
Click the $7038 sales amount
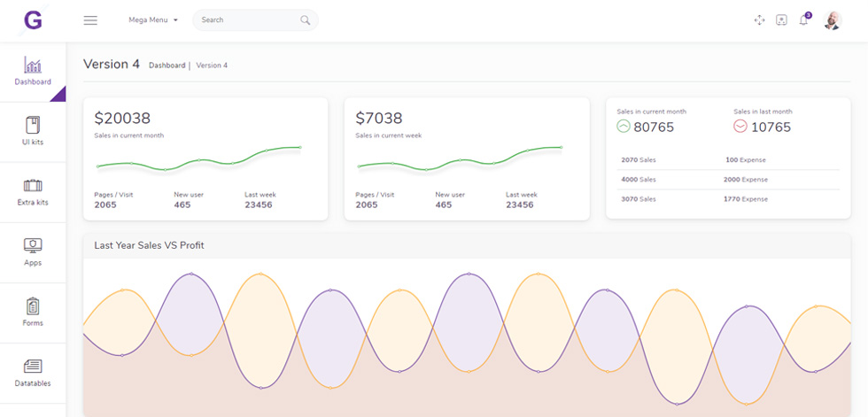(379, 119)
